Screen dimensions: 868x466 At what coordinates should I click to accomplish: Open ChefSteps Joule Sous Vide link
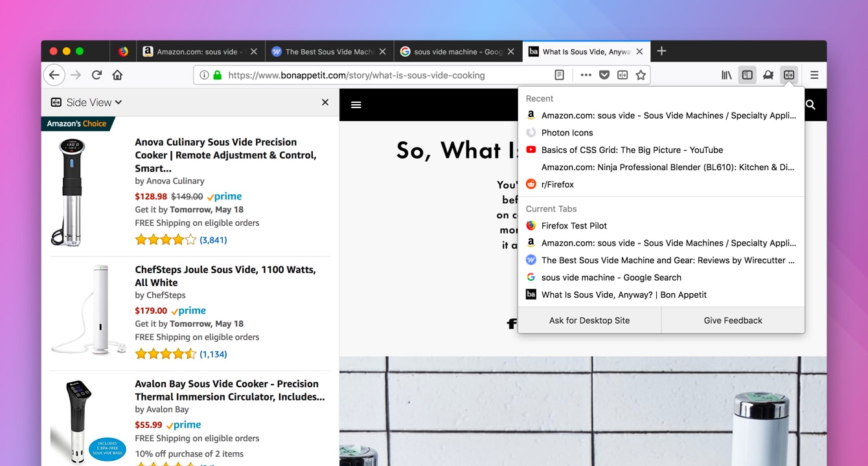coord(225,276)
